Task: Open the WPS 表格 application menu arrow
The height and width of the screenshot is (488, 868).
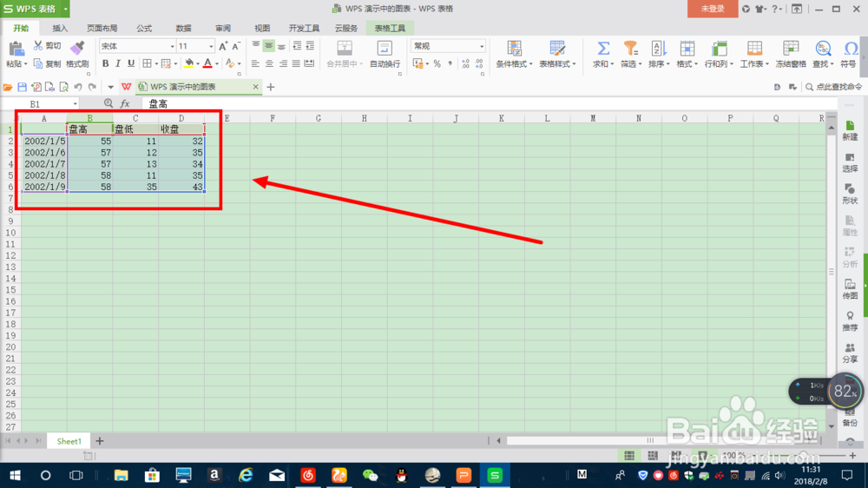Action: pos(65,9)
